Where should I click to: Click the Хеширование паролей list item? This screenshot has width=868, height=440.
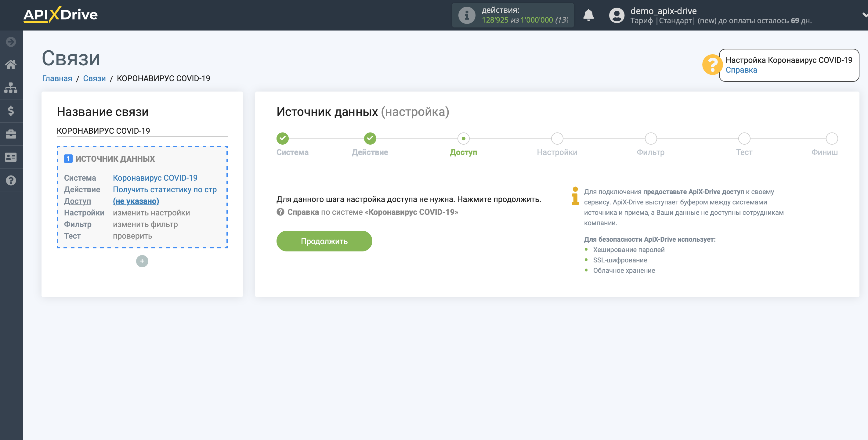pyautogui.click(x=629, y=250)
